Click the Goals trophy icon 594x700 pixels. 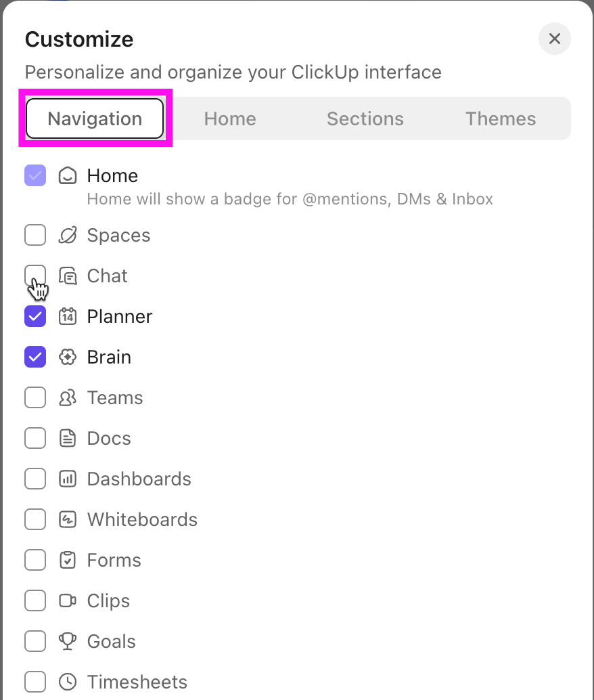point(68,641)
